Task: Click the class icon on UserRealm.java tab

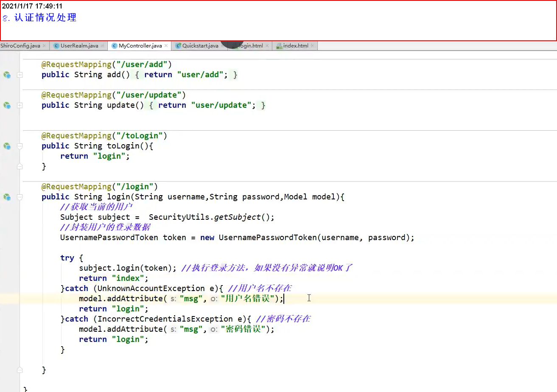Action: coord(56,46)
